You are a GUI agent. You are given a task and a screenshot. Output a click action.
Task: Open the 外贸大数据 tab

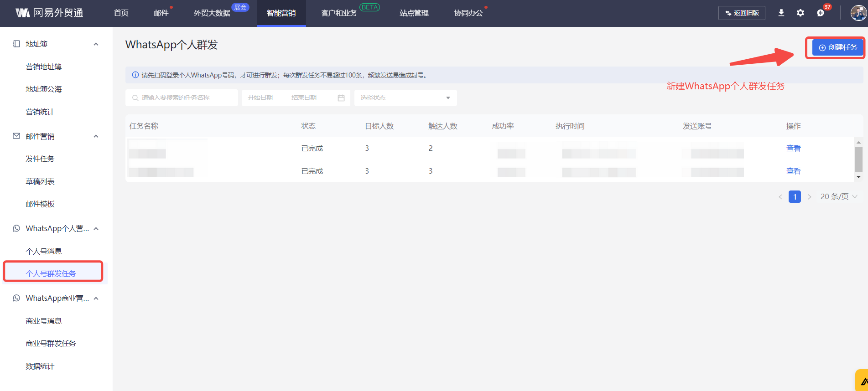click(x=212, y=13)
